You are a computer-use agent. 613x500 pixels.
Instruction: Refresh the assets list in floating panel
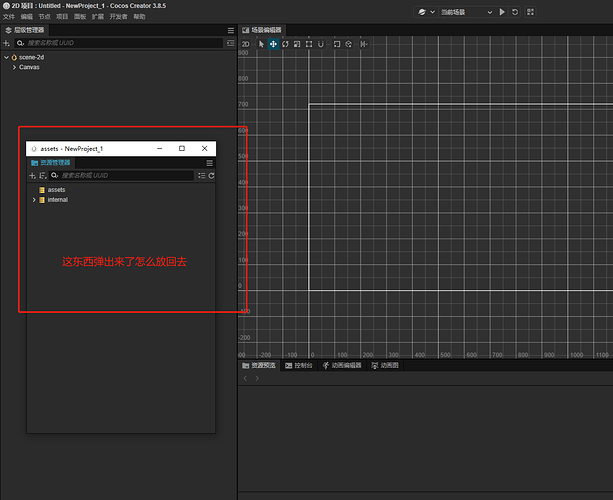pos(211,176)
